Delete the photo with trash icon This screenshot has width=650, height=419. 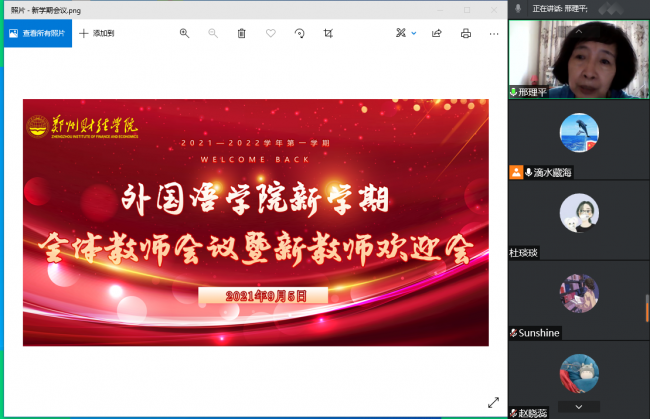point(241,33)
